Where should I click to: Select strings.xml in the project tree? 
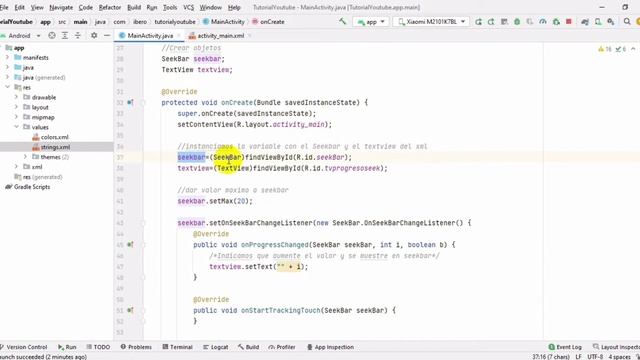pyautogui.click(x=55, y=147)
